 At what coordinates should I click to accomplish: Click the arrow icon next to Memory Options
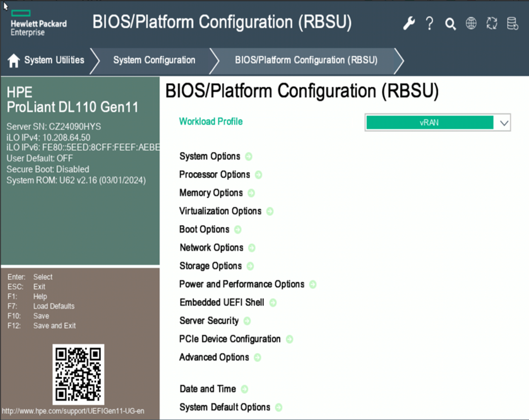coord(251,193)
